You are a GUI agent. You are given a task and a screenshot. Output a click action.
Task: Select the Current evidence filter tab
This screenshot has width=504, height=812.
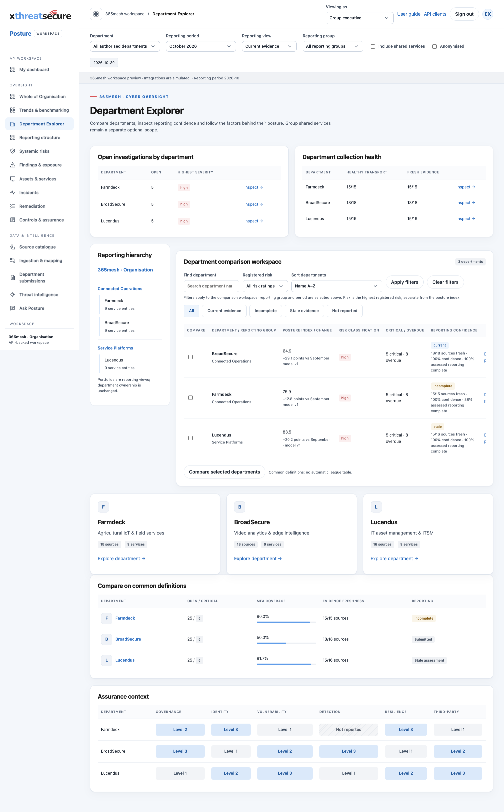(x=224, y=311)
